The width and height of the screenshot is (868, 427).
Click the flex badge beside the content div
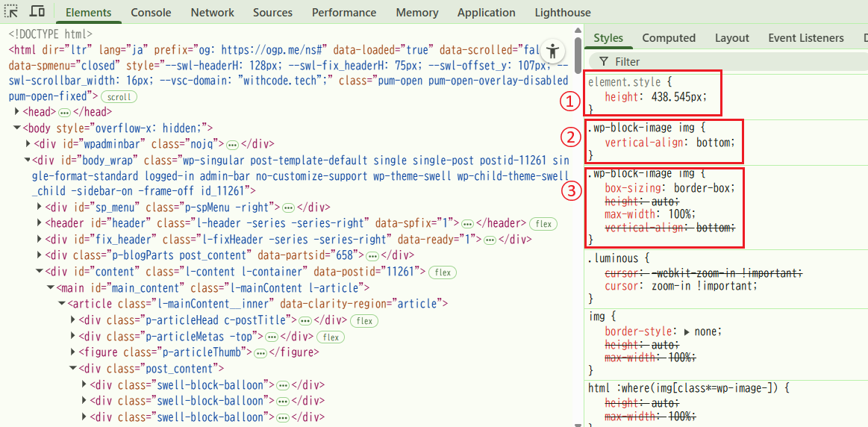(x=443, y=272)
